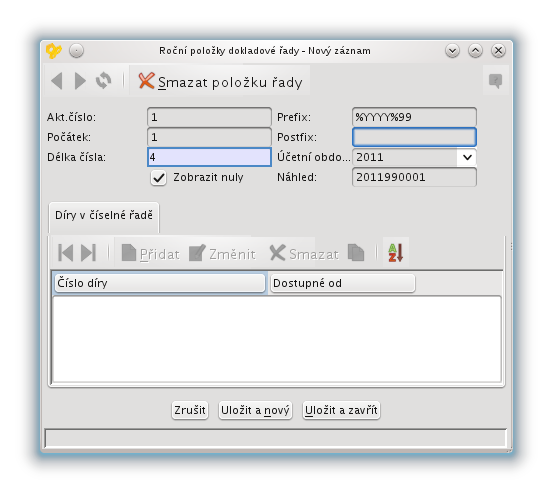Click Uložit a nový button

(x=255, y=410)
